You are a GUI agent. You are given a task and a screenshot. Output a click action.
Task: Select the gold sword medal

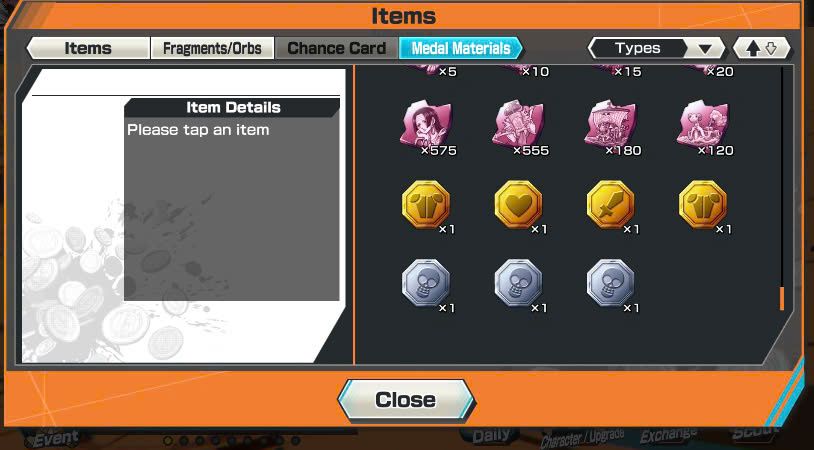tap(610, 204)
